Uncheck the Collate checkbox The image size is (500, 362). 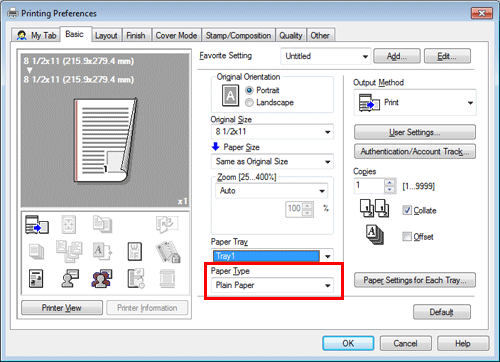pyautogui.click(x=407, y=210)
